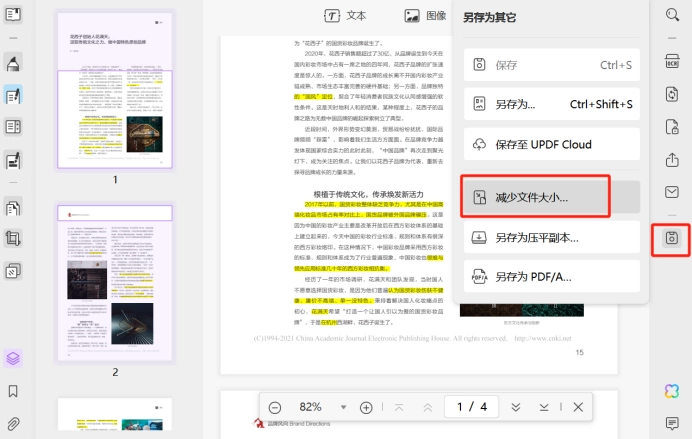Go to next page arrow
This screenshot has width=692, height=439.
click(x=515, y=407)
